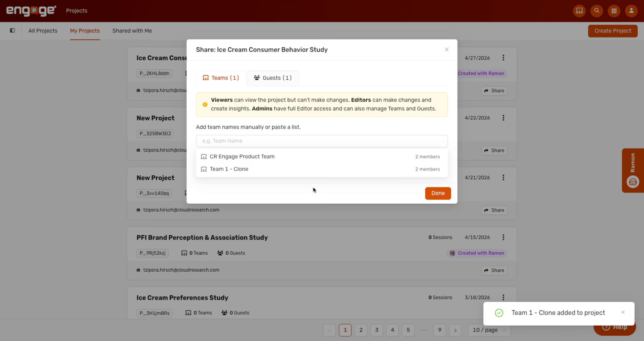The width and height of the screenshot is (644, 341).
Task: Open Ice Cream Preferences Study title
Action: click(x=182, y=298)
